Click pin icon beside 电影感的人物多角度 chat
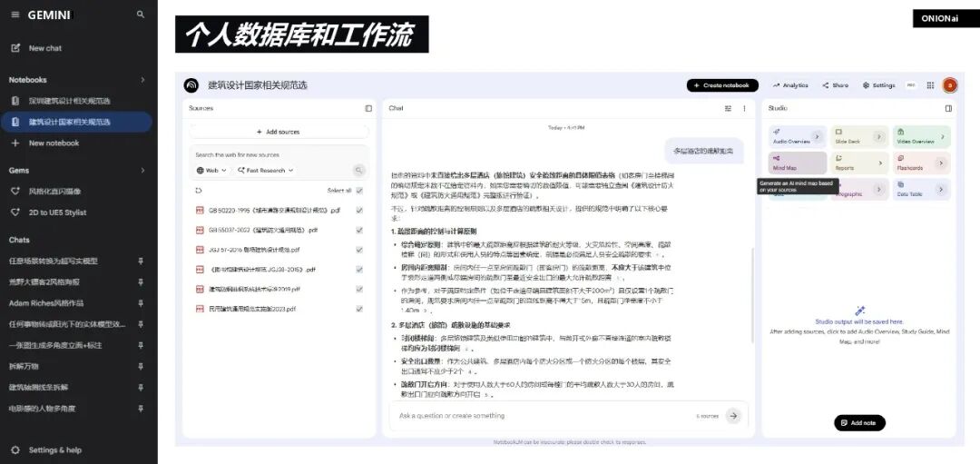Image resolution: width=980 pixels, height=464 pixels. pos(141,409)
